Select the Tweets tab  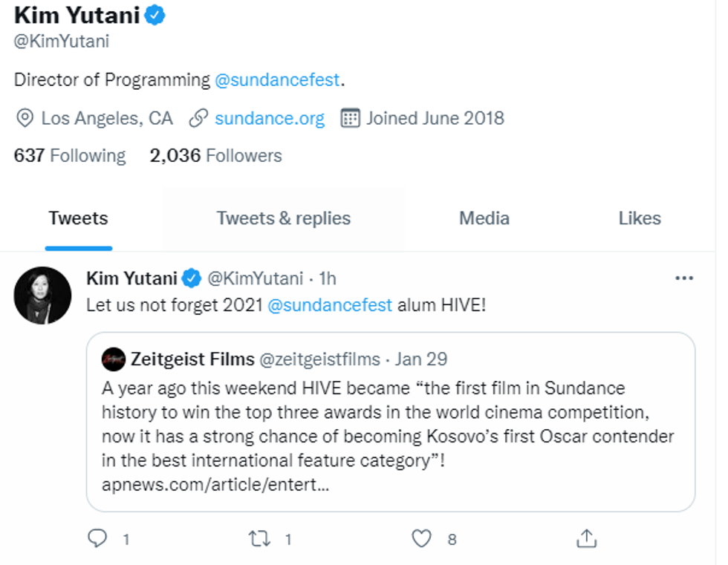(78, 218)
